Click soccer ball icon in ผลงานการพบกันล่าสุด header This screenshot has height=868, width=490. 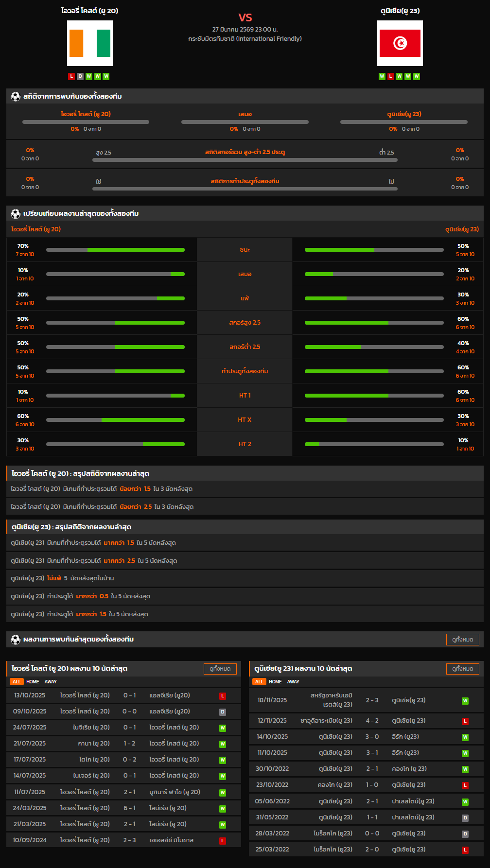(16, 640)
